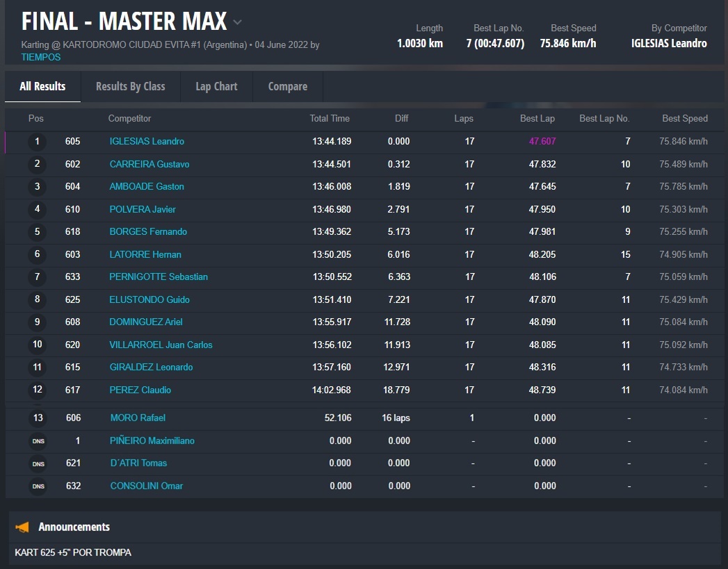Open the Lap Chart tab
This screenshot has width=728, height=569.
point(216,87)
